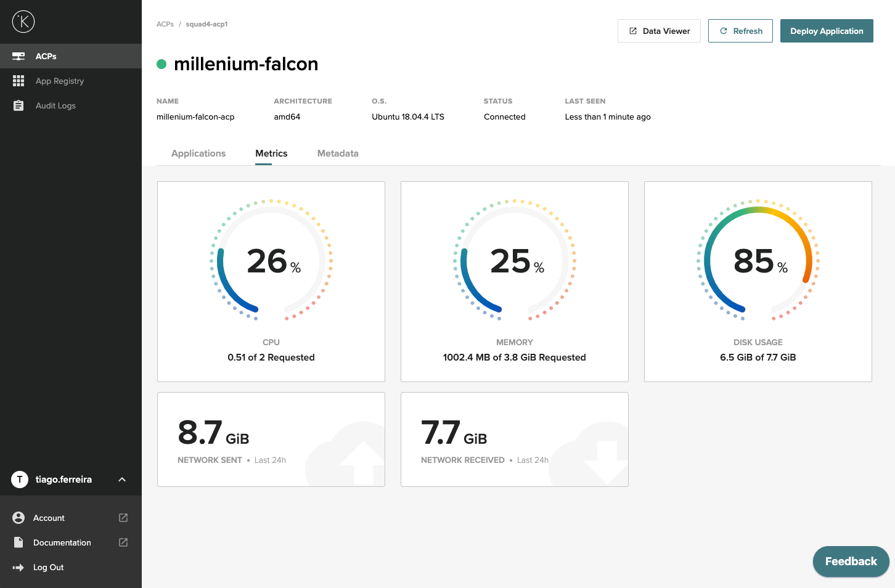Click the ACPs server icon in the sidebar
The image size is (895, 588).
18,56
